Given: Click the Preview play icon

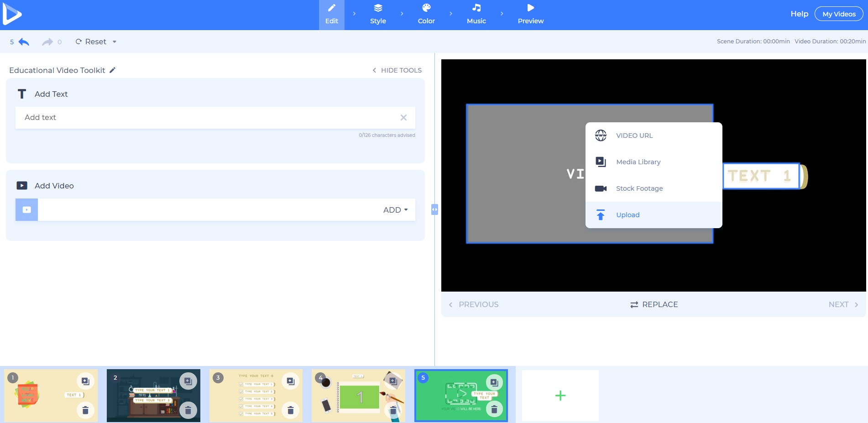Looking at the screenshot, I should click(x=530, y=8).
